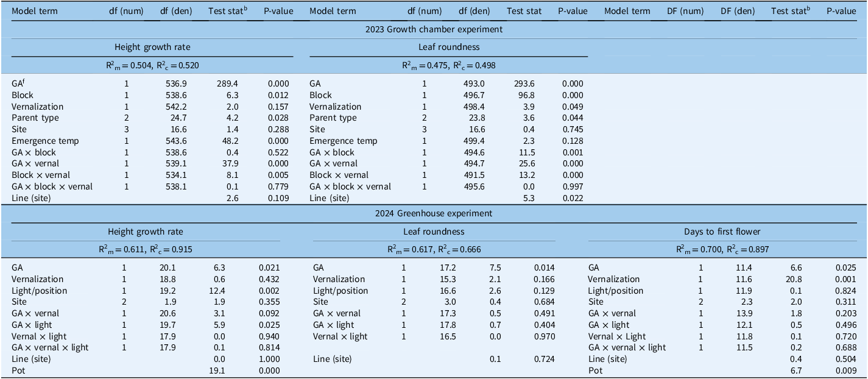Viewport: 868px width, 379px height.
Task: Click the test statistic value 293.6
Action: tap(525, 83)
